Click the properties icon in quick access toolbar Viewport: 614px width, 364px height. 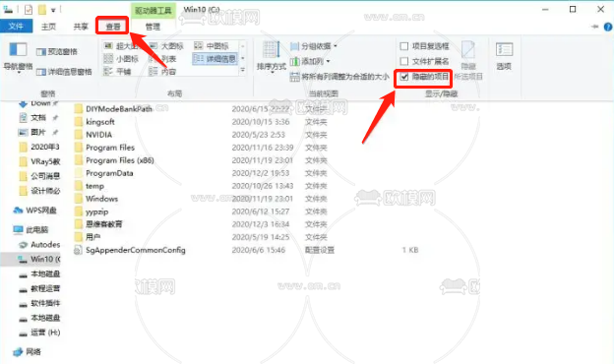pos(29,10)
